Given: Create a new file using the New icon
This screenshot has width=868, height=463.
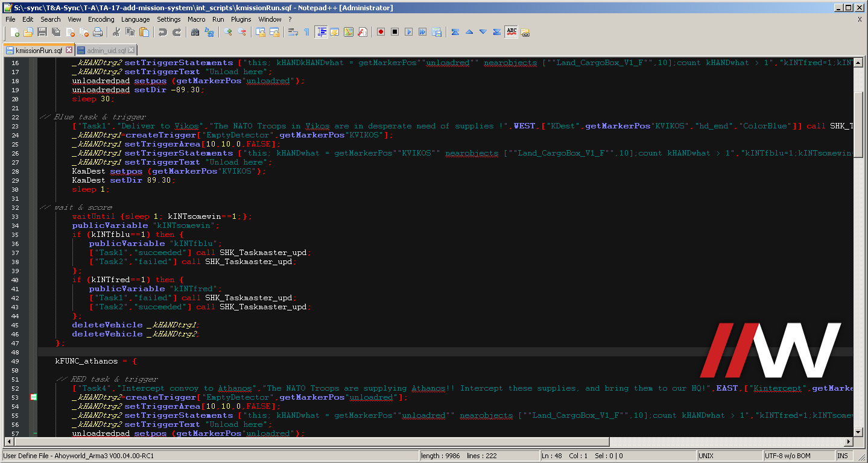Looking at the screenshot, I should pos(15,31).
